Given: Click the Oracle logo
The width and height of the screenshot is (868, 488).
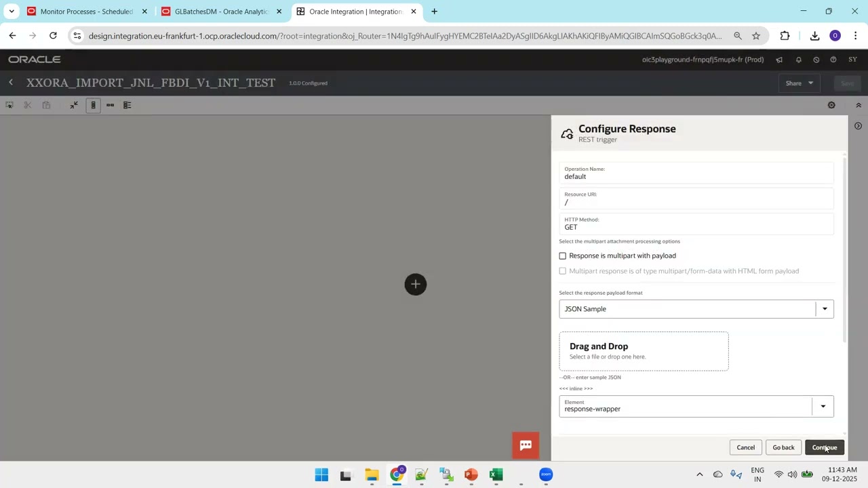Looking at the screenshot, I should (x=35, y=60).
